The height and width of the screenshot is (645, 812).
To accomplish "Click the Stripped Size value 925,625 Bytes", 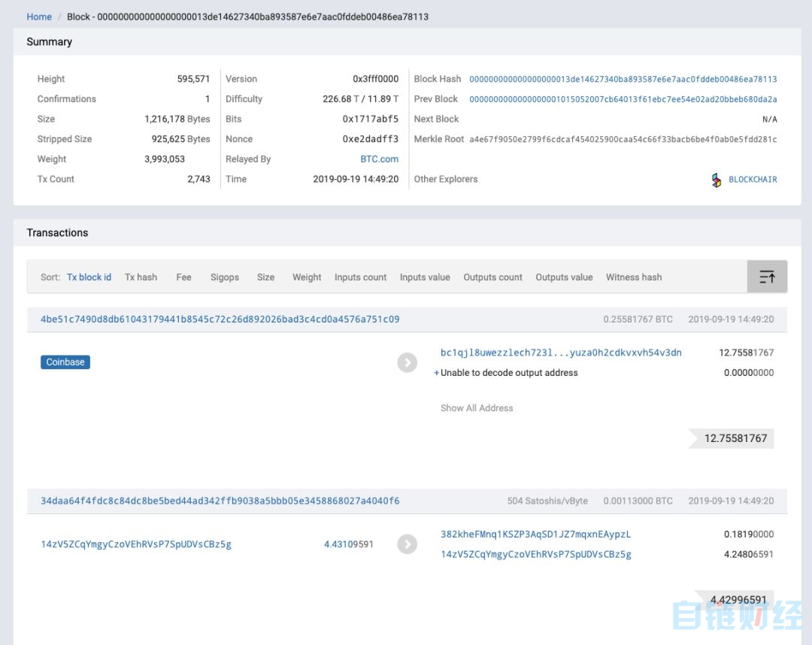I will [180, 139].
